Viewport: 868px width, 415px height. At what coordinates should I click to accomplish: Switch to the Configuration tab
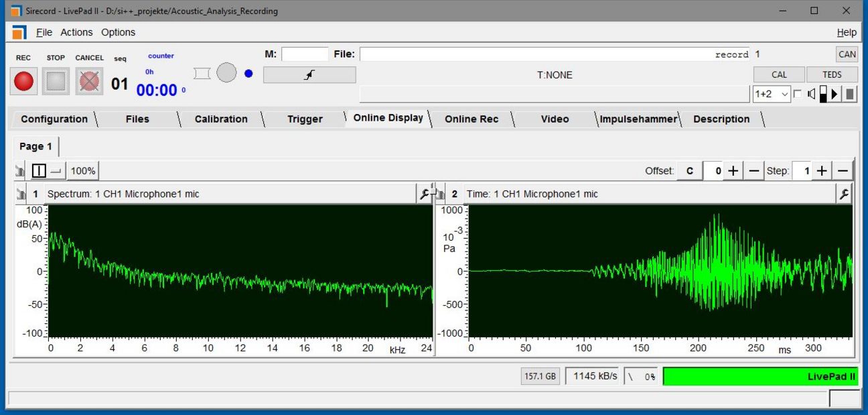point(54,119)
